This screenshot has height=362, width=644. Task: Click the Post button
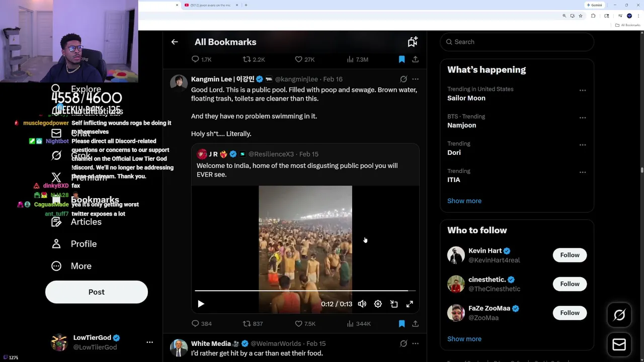(x=97, y=292)
